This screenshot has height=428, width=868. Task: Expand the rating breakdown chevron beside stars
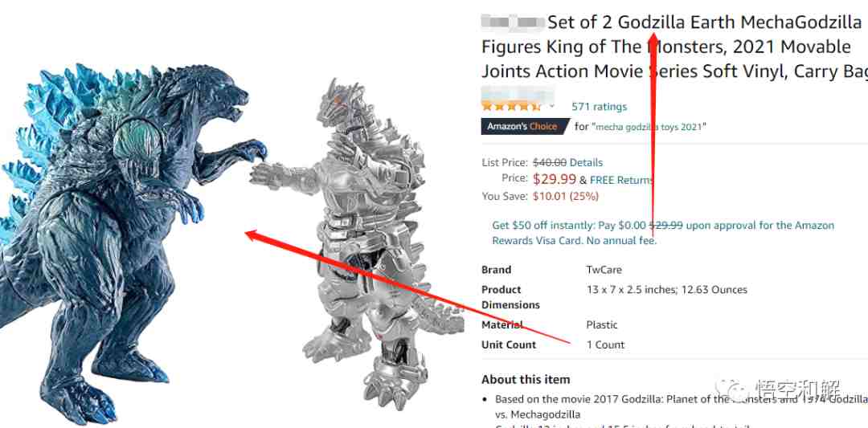pyautogui.click(x=551, y=106)
